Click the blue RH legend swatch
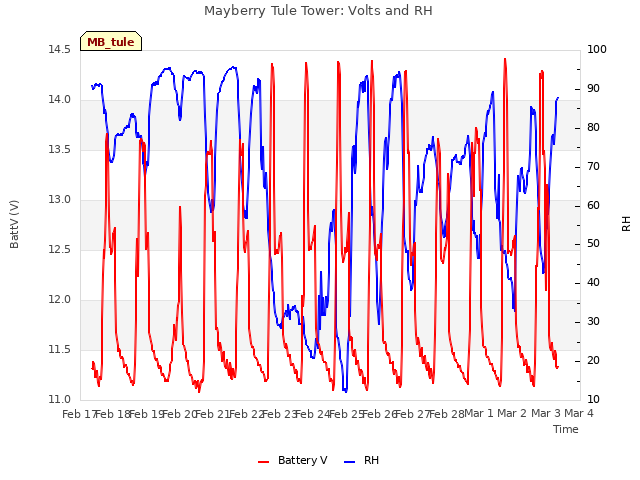Viewport: 640px width, 480px height. coord(350,462)
